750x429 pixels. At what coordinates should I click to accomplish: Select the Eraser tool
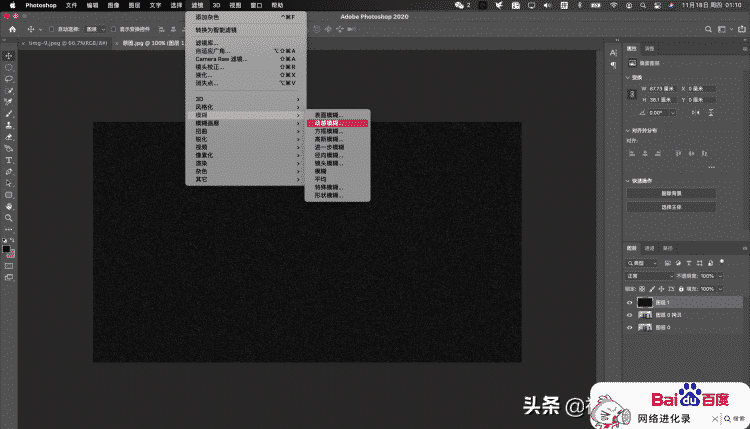[x=9, y=137]
